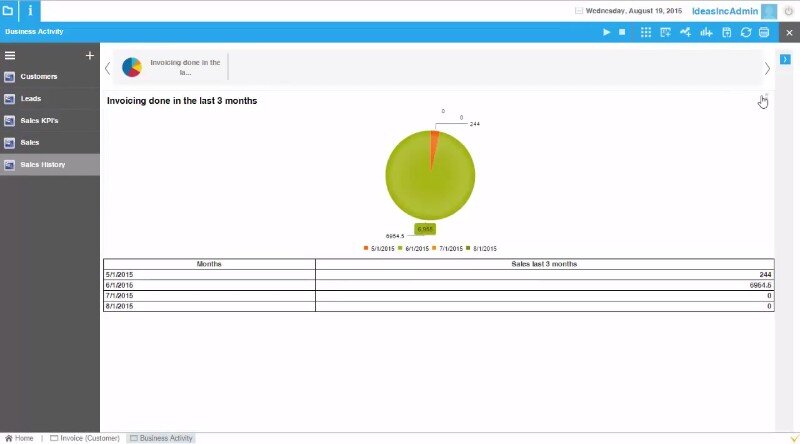
Task: Add a new item with the plus icon
Action: [90, 56]
